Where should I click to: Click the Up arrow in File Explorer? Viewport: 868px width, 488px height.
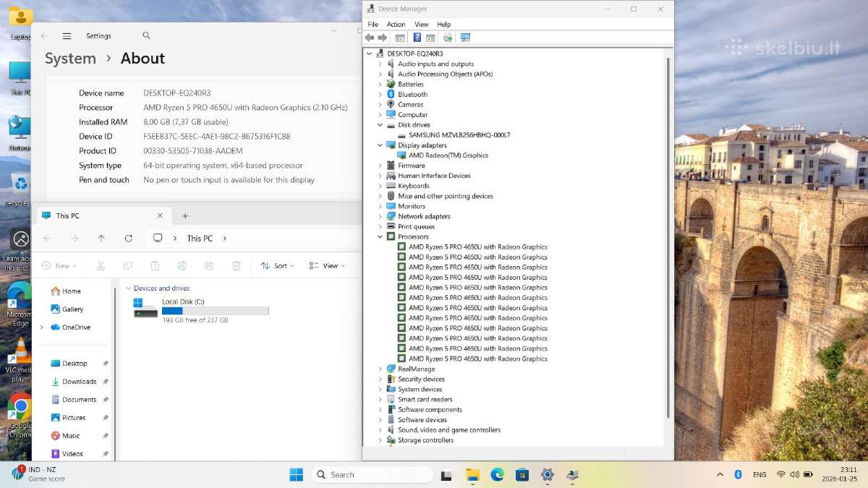101,238
